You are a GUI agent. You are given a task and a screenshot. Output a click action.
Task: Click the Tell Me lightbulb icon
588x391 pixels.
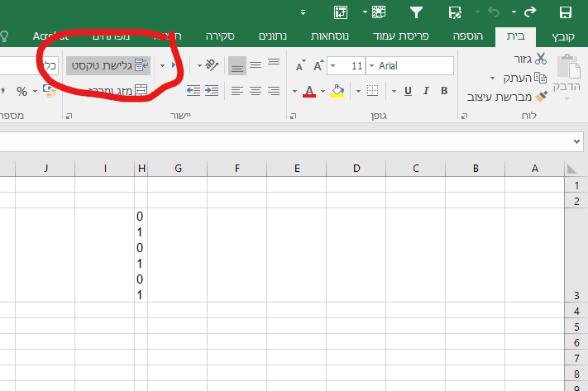click(x=4, y=36)
